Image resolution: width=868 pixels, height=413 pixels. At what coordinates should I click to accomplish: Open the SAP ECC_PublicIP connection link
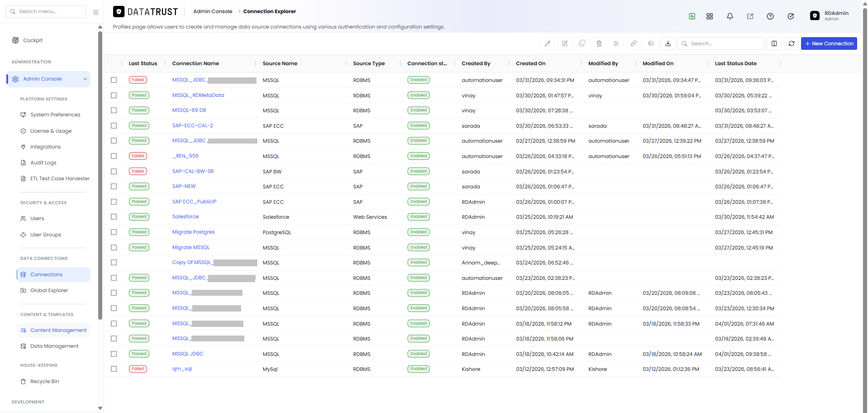pos(194,202)
